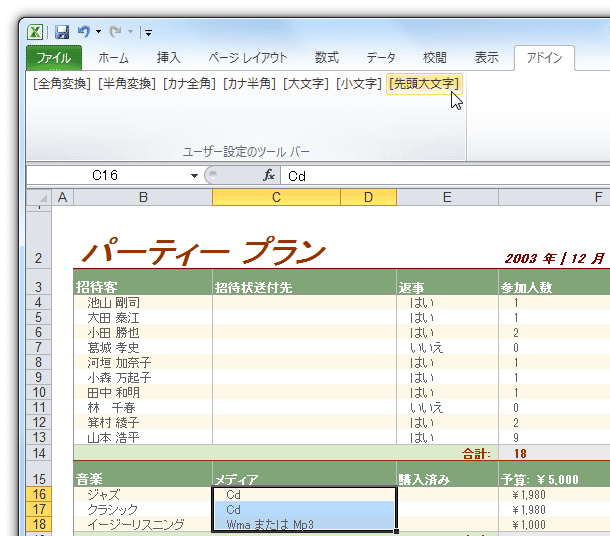
Task: Open the redo history dropdown arrow
Action: point(130,32)
